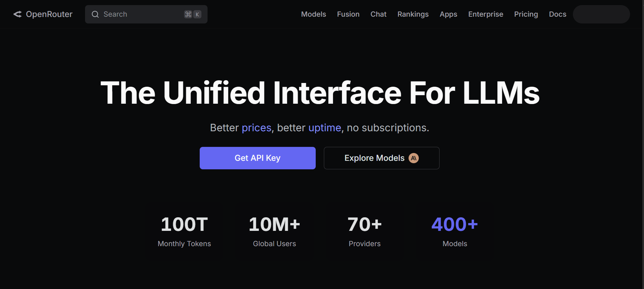Focus the Search input field
The width and height of the screenshot is (644, 289).
(146, 14)
